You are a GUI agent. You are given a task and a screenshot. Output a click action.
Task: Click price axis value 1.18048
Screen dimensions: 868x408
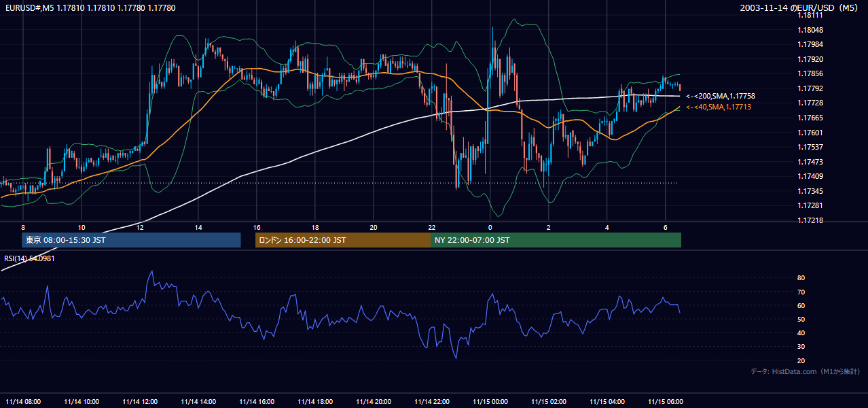click(x=810, y=30)
